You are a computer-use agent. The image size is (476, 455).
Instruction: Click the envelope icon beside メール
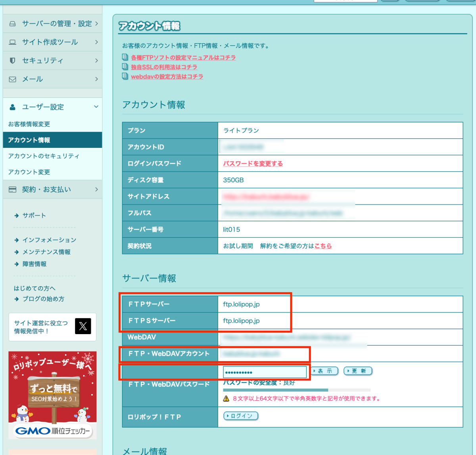(13, 79)
